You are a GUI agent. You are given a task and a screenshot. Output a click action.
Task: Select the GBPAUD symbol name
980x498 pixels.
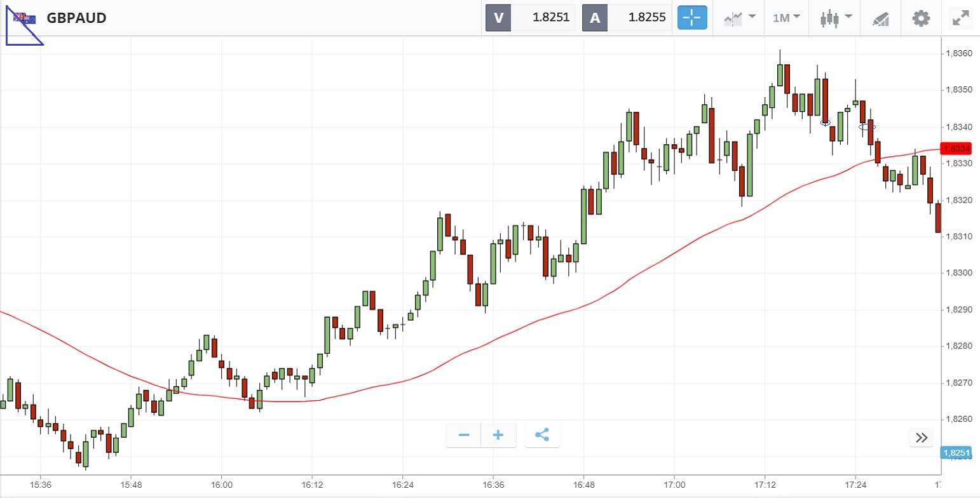(x=76, y=18)
